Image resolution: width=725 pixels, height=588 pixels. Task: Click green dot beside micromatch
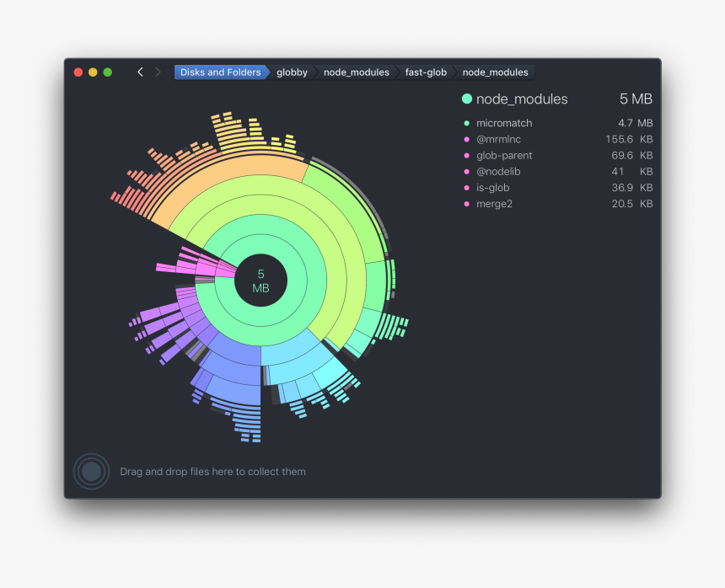pyautogui.click(x=466, y=123)
